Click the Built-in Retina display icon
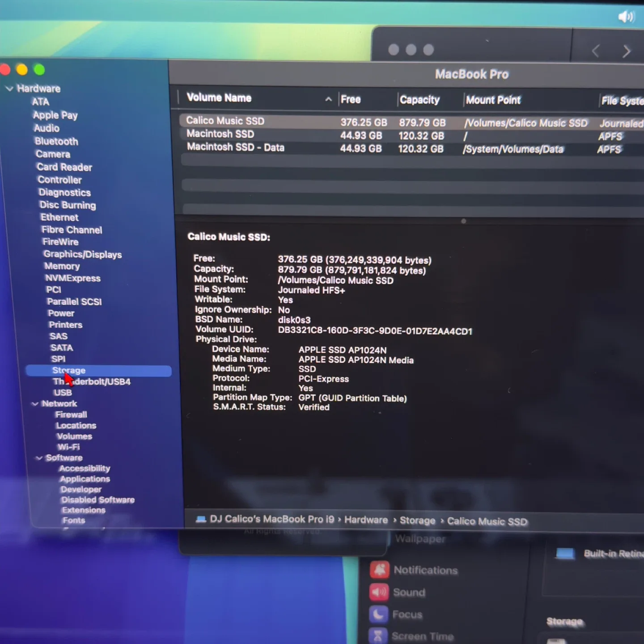644x644 pixels. pyautogui.click(x=565, y=554)
